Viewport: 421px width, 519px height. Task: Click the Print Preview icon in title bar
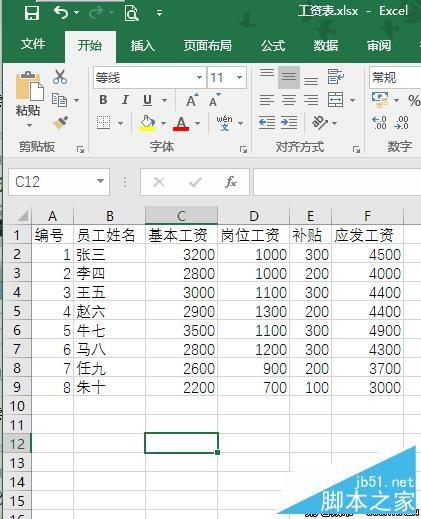[131, 13]
